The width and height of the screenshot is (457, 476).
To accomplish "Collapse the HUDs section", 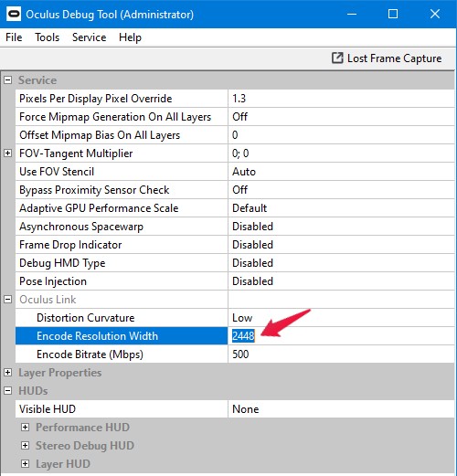I will click(x=8, y=391).
